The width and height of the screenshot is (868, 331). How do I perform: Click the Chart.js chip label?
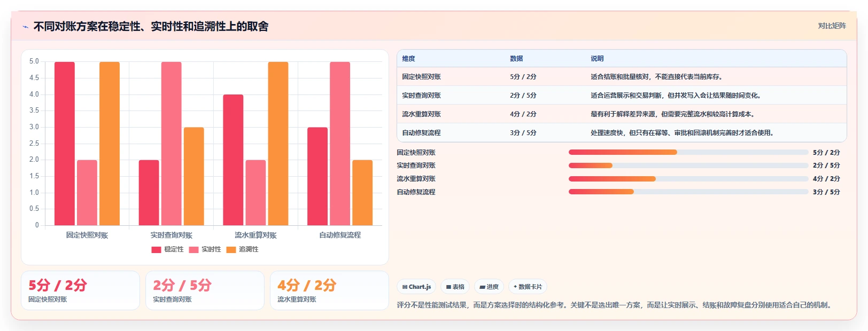pos(420,287)
